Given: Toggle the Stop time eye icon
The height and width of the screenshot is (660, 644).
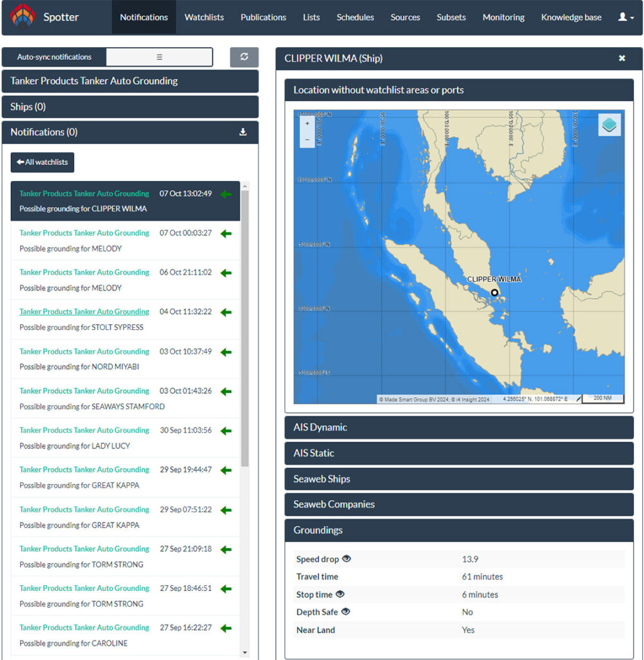Looking at the screenshot, I should [340, 594].
